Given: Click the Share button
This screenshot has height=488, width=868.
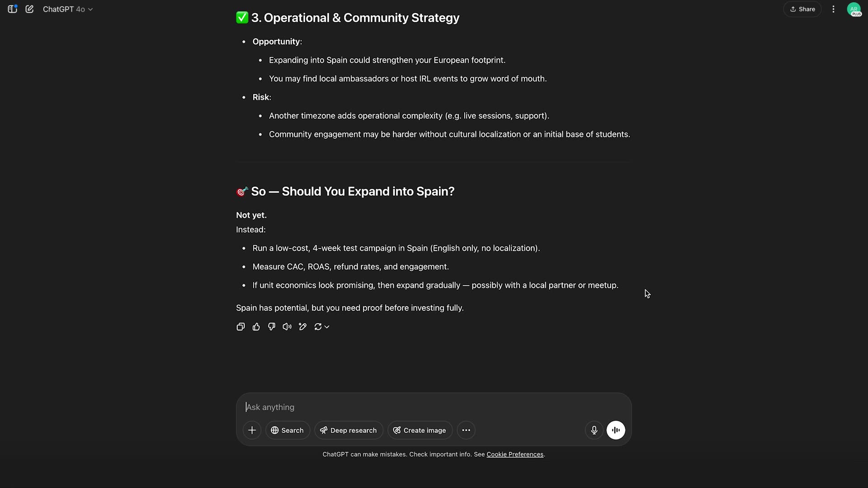Looking at the screenshot, I should coord(802,9).
